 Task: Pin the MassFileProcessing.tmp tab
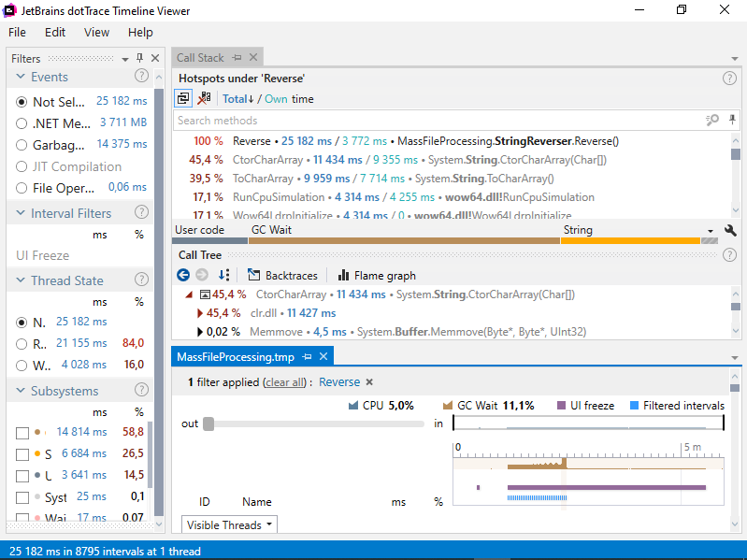(x=308, y=357)
